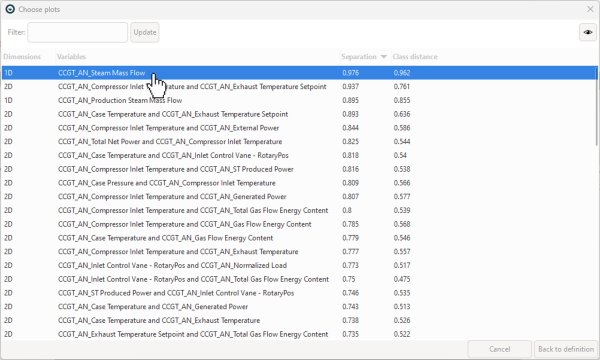The height and width of the screenshot is (360, 600).
Task: Select Compressor Inlet Temperature and External Power row
Action: click(x=299, y=128)
